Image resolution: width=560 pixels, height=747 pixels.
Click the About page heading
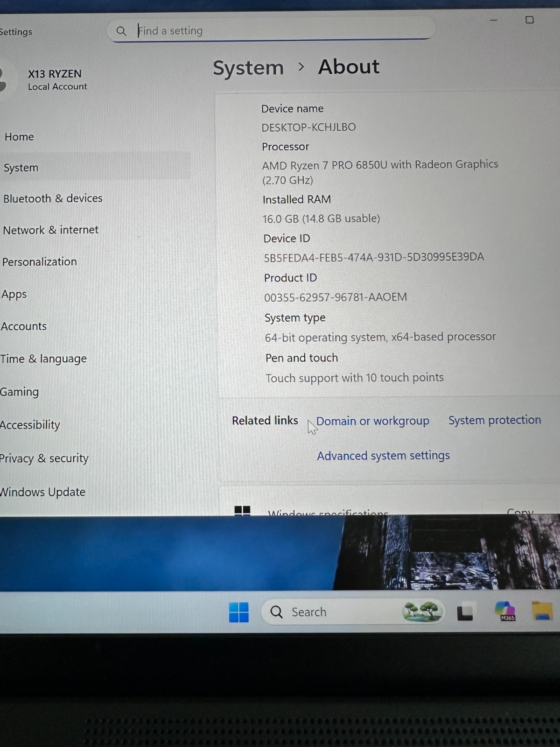point(349,67)
